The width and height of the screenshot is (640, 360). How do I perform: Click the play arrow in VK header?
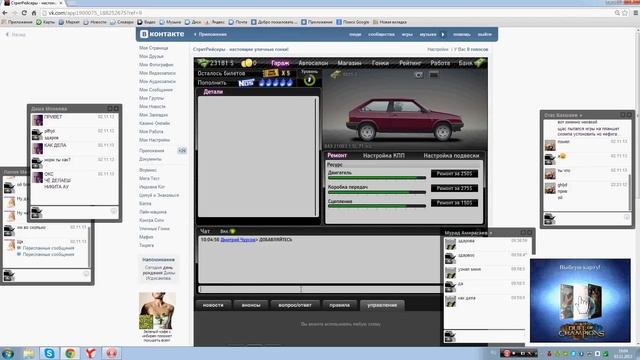[443, 34]
